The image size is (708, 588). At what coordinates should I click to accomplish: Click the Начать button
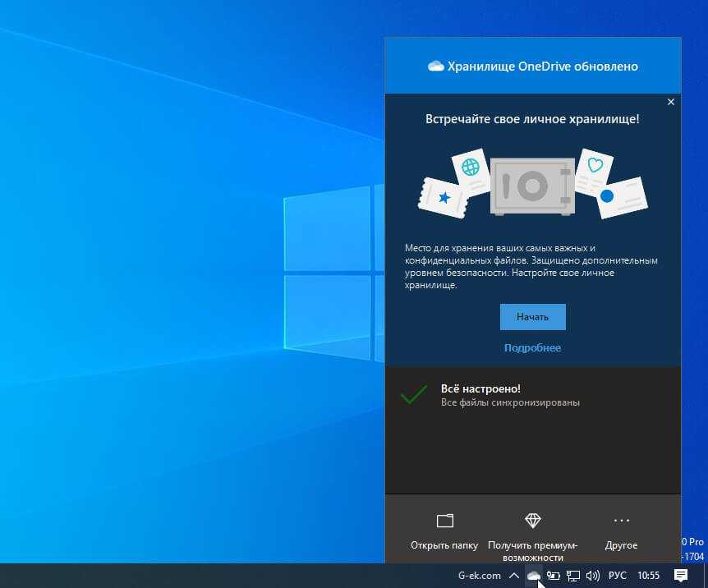point(532,317)
